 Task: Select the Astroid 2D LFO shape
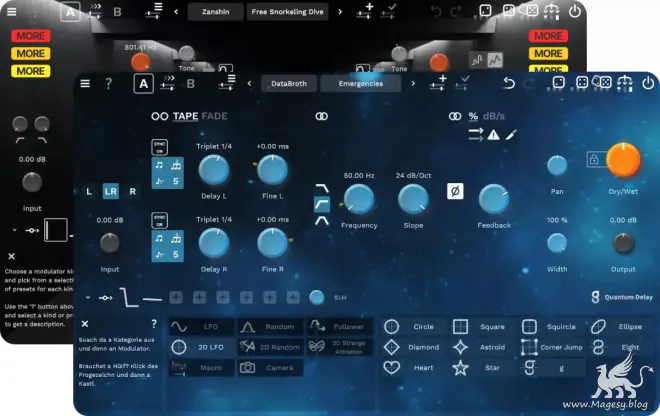[483, 347]
